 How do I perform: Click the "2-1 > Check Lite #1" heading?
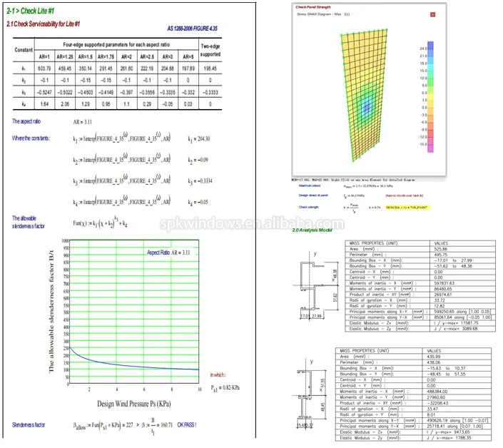point(31,11)
